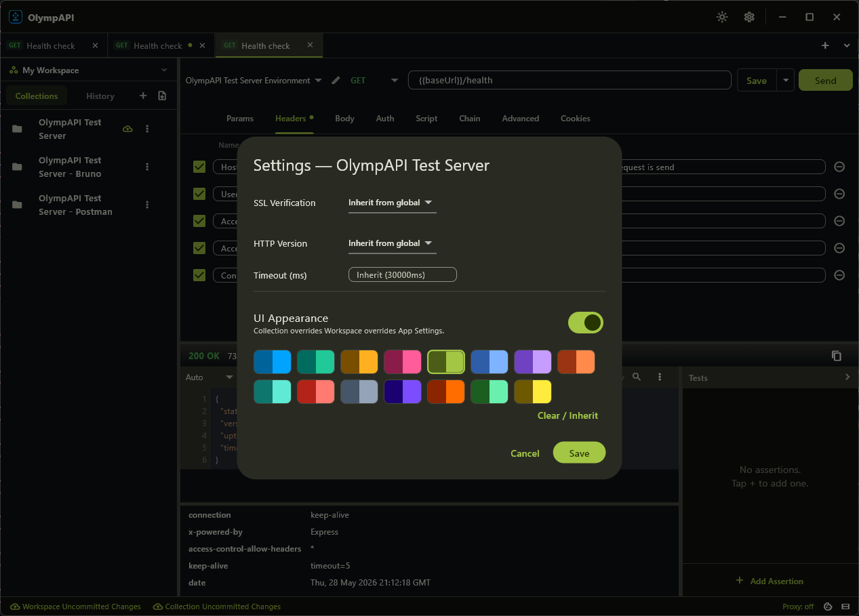
Task: Click Clear / Inherit link
Action: point(567,415)
